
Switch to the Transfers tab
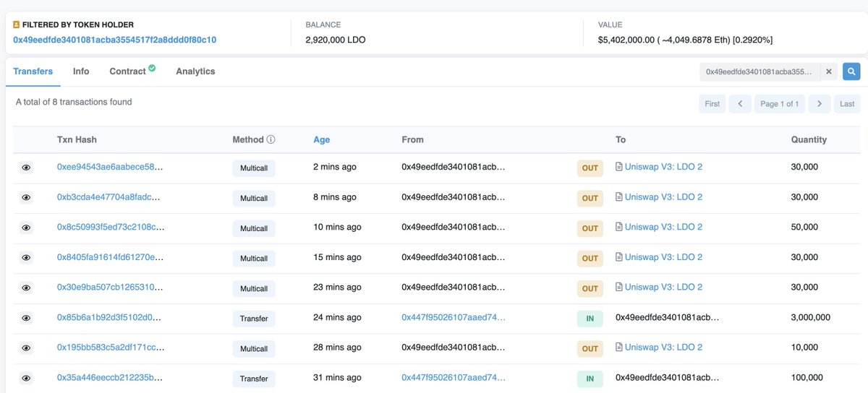[x=33, y=72]
